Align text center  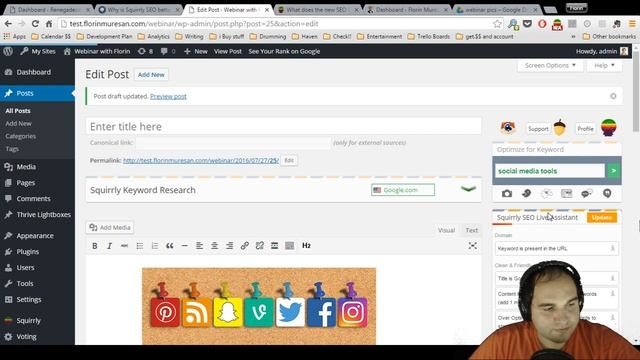coord(215,246)
